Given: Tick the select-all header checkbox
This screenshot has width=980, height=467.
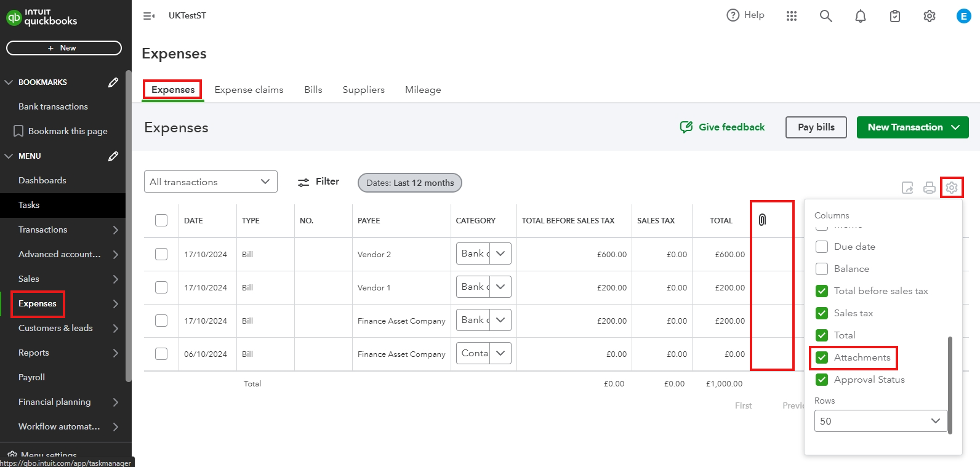Looking at the screenshot, I should 161,220.
